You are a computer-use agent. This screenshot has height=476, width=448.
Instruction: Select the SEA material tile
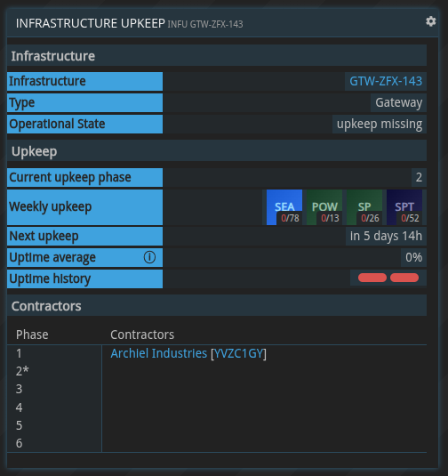(284, 207)
